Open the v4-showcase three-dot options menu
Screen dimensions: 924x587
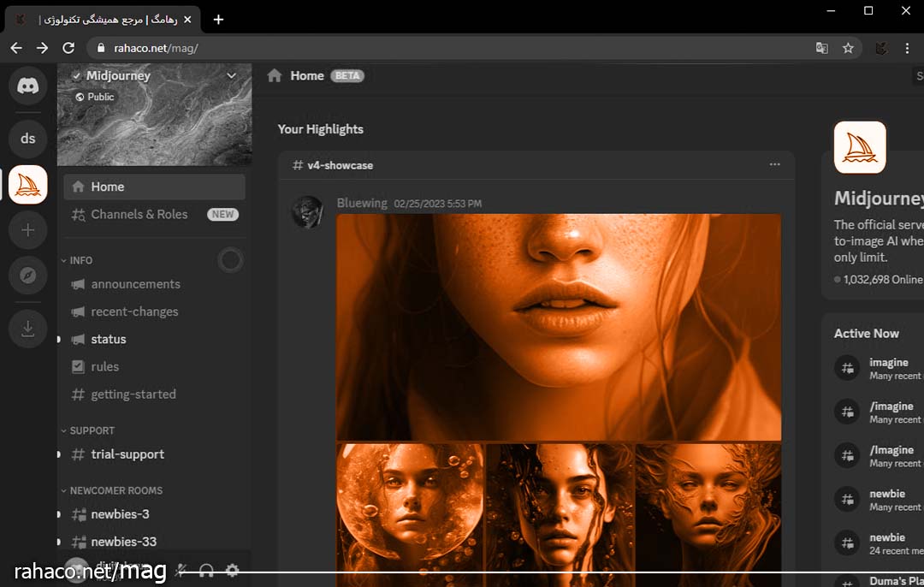pos(774,164)
